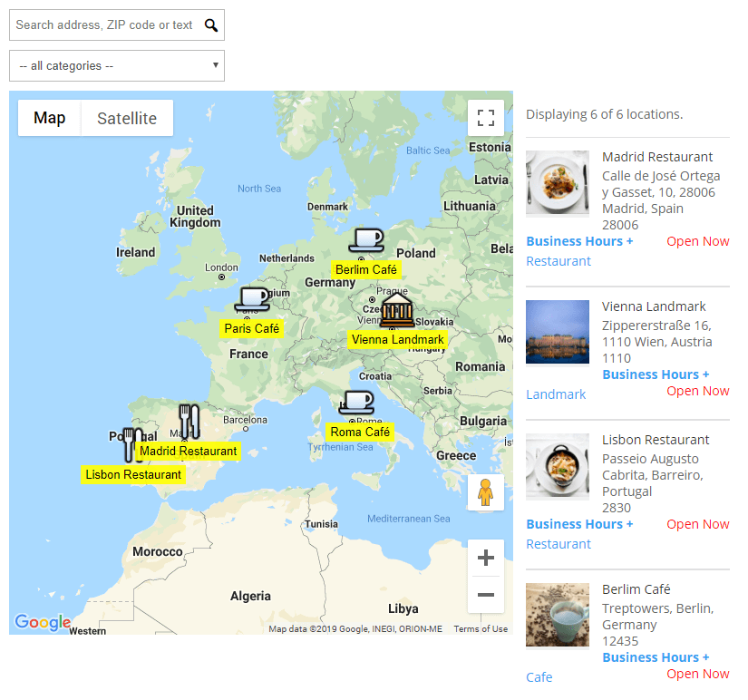Click the Street View pegman icon
The height and width of the screenshot is (700, 748).
coord(485,492)
